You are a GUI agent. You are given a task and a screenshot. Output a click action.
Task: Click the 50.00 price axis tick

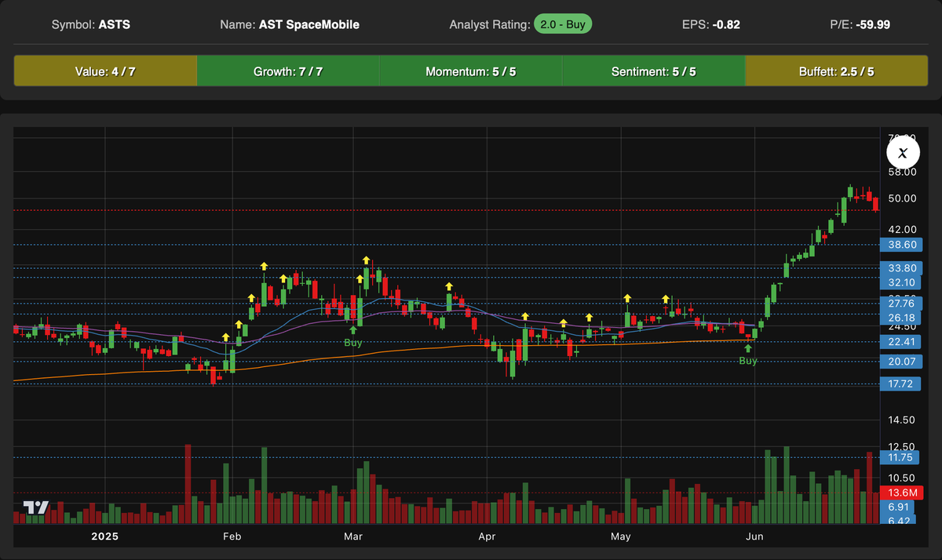pos(902,198)
